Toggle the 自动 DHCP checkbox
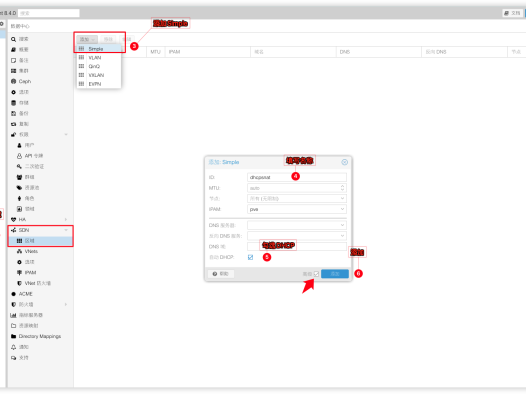 point(250,257)
